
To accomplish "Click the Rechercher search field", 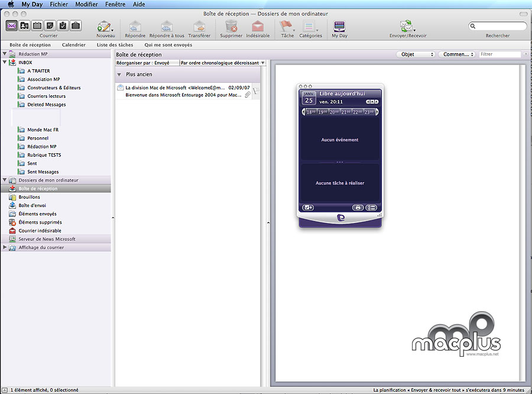I will point(497,26).
